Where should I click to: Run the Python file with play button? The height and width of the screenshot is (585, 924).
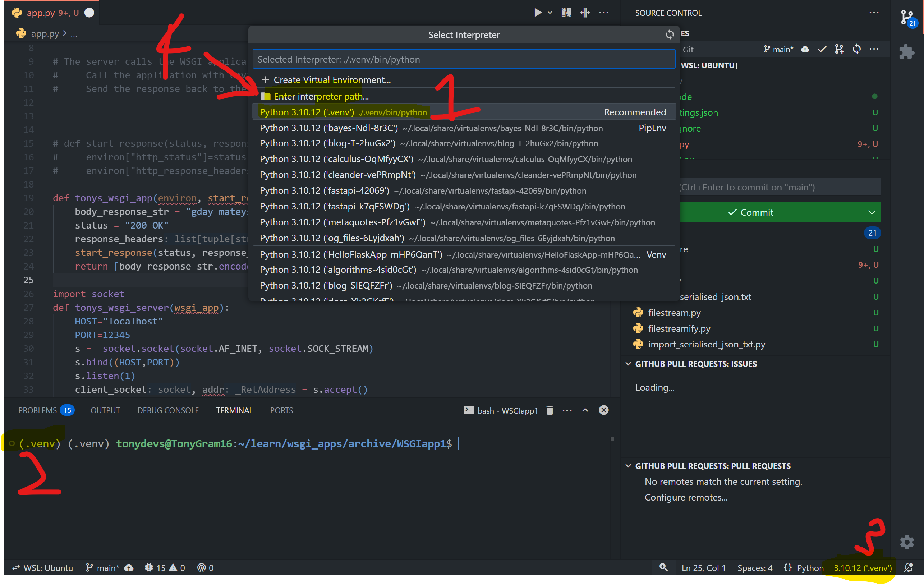tap(538, 13)
